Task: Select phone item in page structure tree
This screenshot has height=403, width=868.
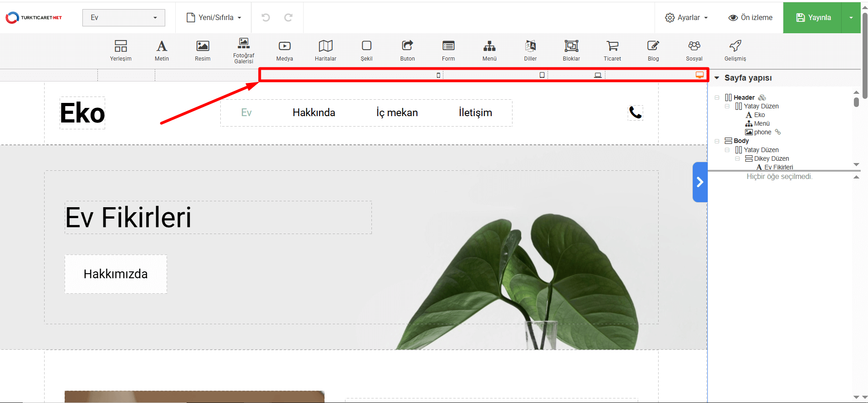Action: [762, 132]
